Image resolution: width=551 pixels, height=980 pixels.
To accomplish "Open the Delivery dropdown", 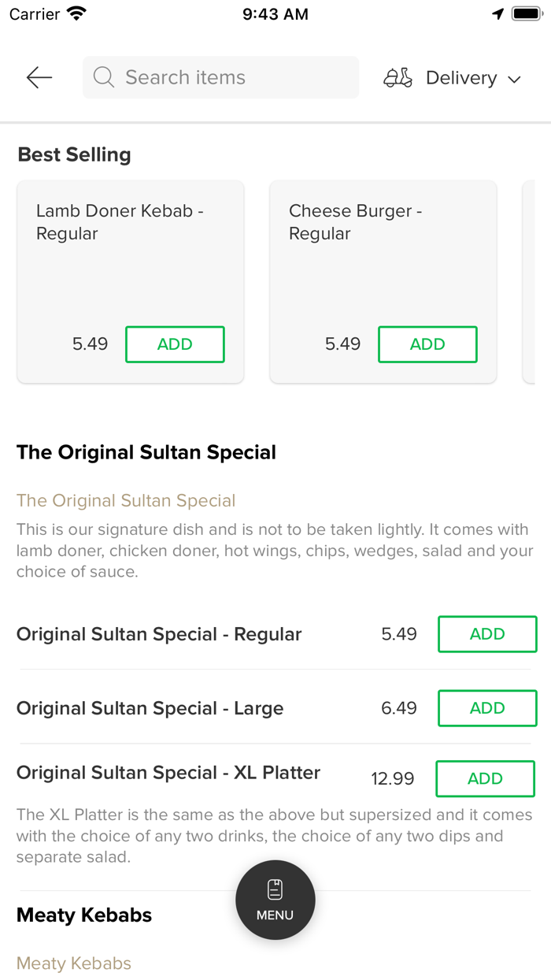I will tap(461, 77).
